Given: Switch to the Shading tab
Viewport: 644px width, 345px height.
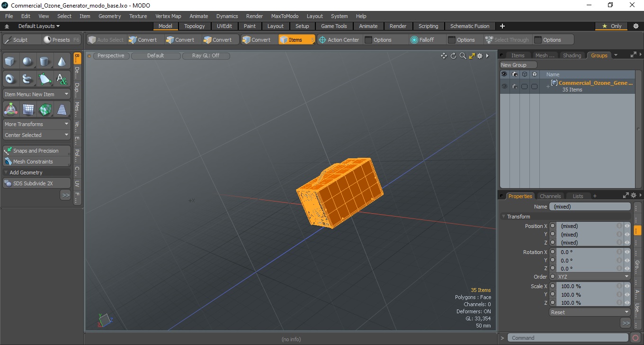Looking at the screenshot, I should click(x=572, y=55).
